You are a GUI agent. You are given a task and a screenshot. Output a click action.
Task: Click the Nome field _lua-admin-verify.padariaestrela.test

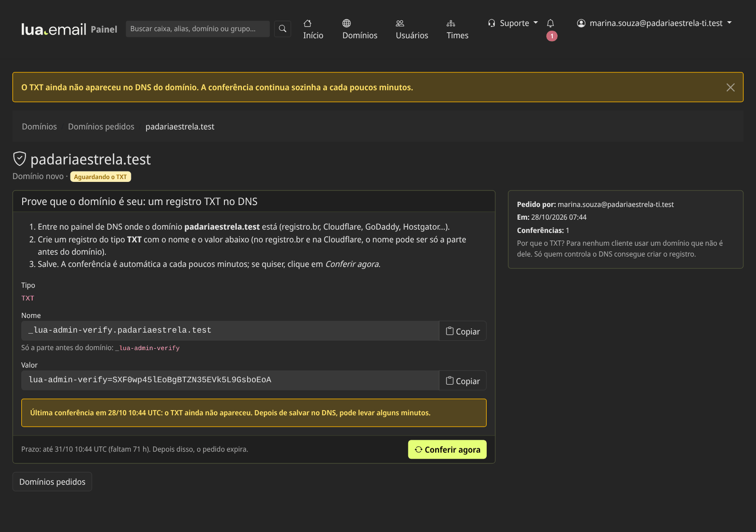(230, 331)
